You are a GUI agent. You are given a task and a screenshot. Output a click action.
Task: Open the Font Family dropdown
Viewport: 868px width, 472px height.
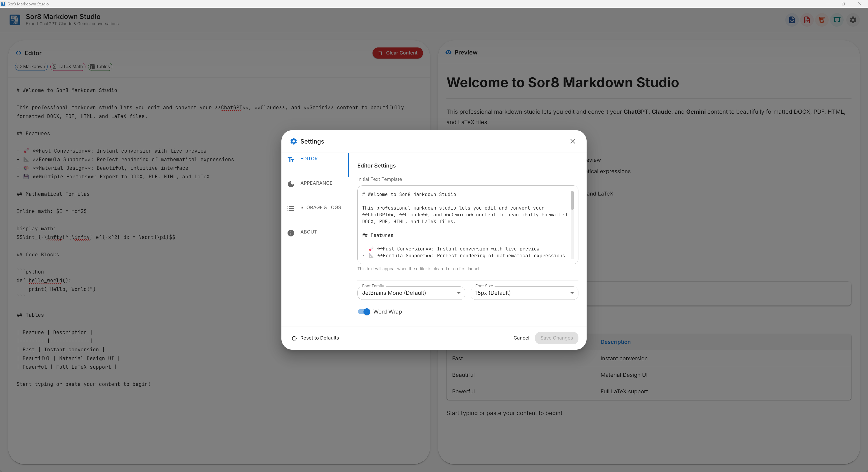point(411,293)
